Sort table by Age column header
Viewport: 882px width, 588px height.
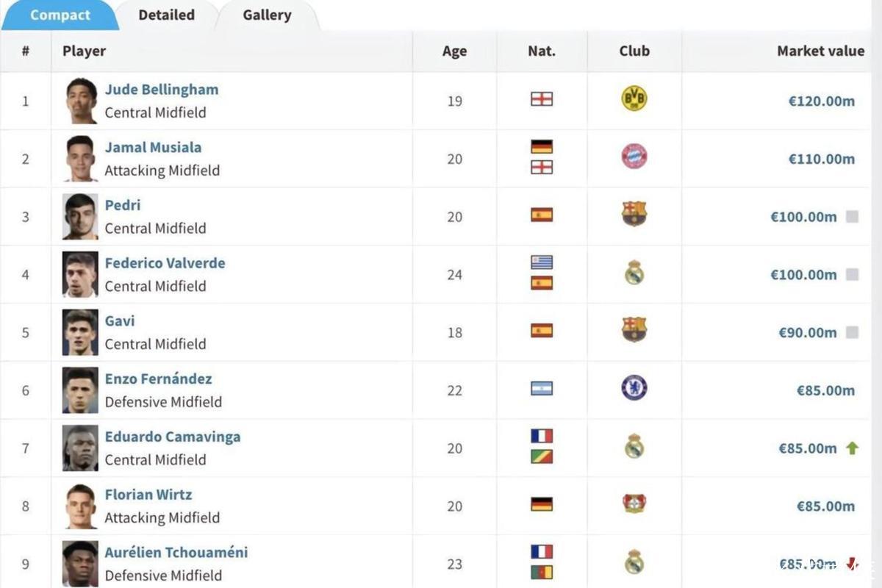coord(454,51)
